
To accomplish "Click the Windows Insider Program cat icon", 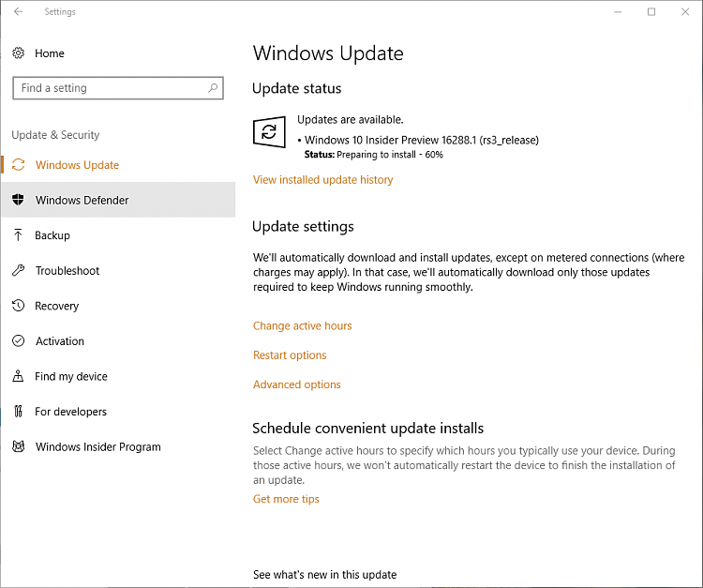I will 18,446.
